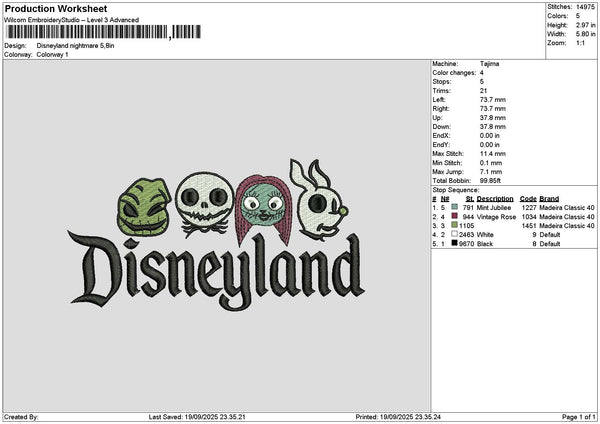Click 'Wilcom EmbroideryStudio – Level 3 Advanced' text
This screenshot has height=424, width=600.
pos(72,20)
